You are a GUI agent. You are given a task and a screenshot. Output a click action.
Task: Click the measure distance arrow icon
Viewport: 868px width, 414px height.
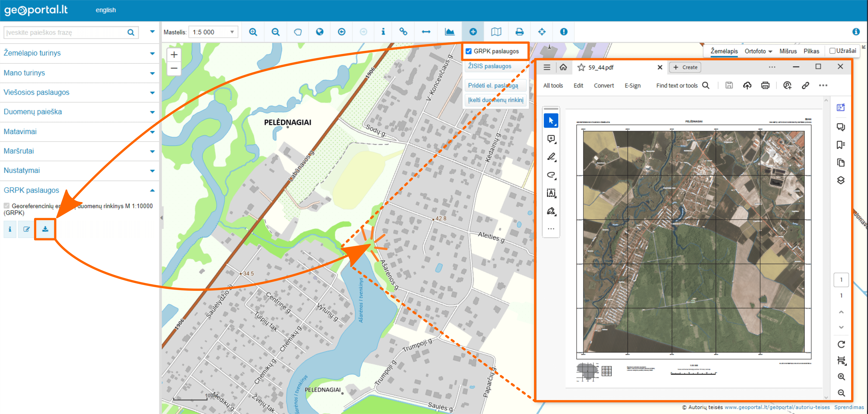(x=426, y=32)
